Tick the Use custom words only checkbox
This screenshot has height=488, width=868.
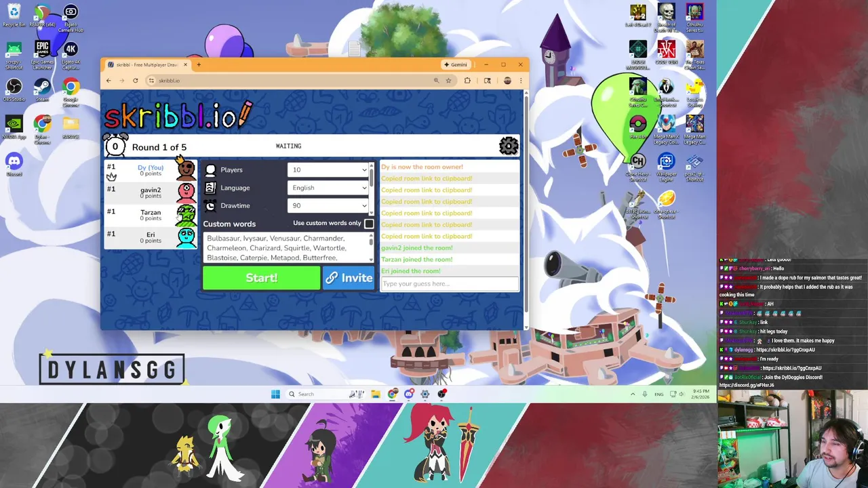pyautogui.click(x=369, y=224)
